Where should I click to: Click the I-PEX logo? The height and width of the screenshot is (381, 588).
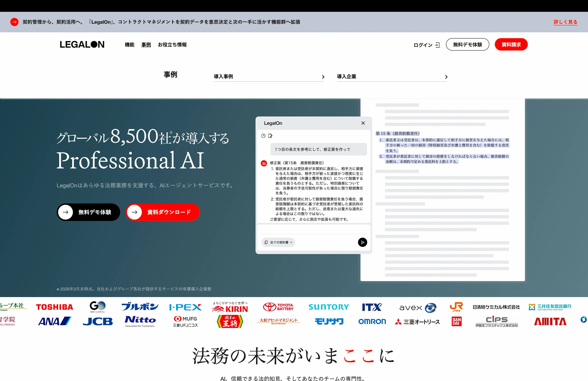pyautogui.click(x=185, y=307)
